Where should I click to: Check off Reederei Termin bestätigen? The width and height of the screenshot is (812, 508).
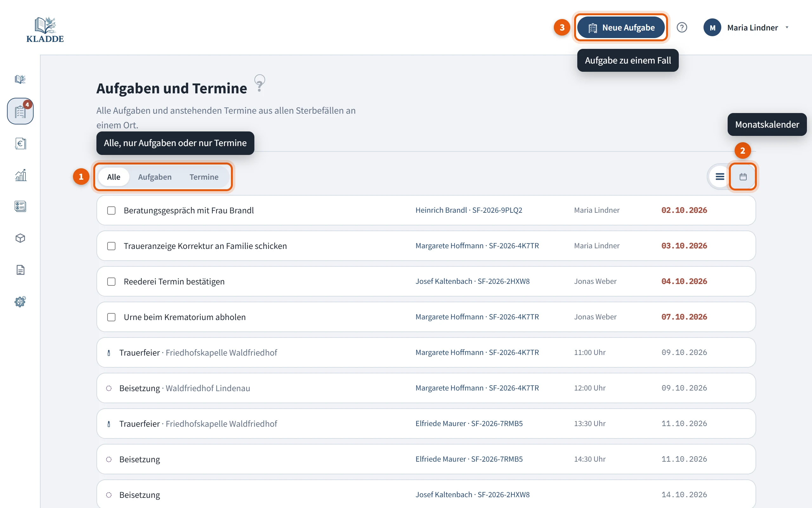111,282
